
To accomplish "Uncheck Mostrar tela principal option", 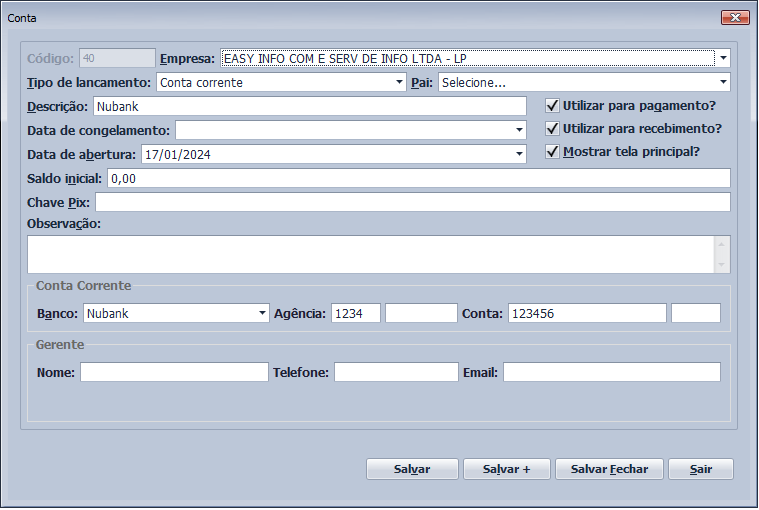I will coord(552,151).
